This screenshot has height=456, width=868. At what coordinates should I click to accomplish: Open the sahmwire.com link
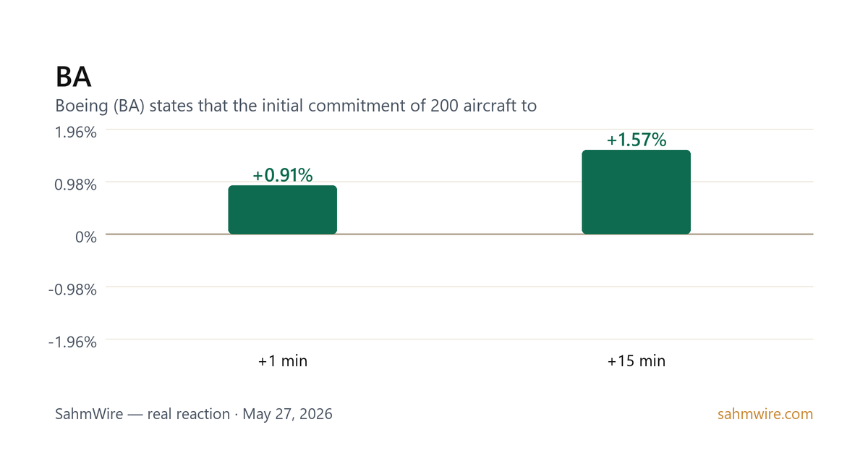click(765, 414)
